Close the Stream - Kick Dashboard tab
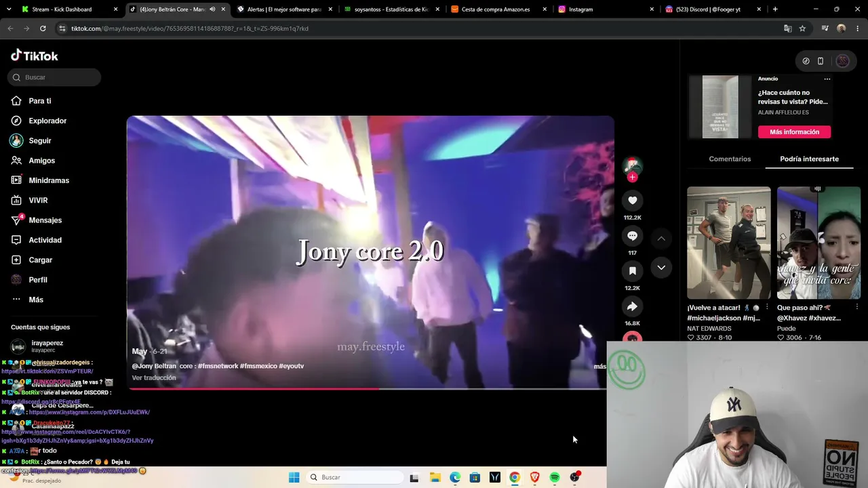The height and width of the screenshot is (488, 868). coord(116,9)
